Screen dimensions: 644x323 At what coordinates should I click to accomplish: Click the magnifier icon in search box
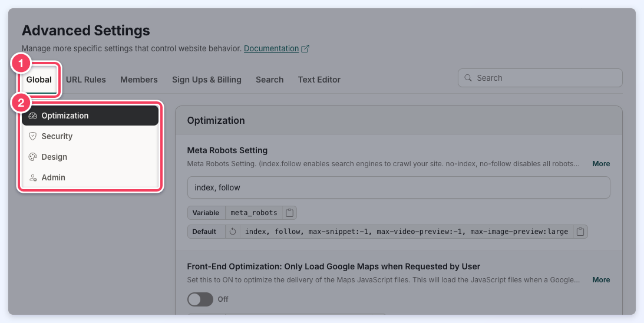(x=468, y=78)
